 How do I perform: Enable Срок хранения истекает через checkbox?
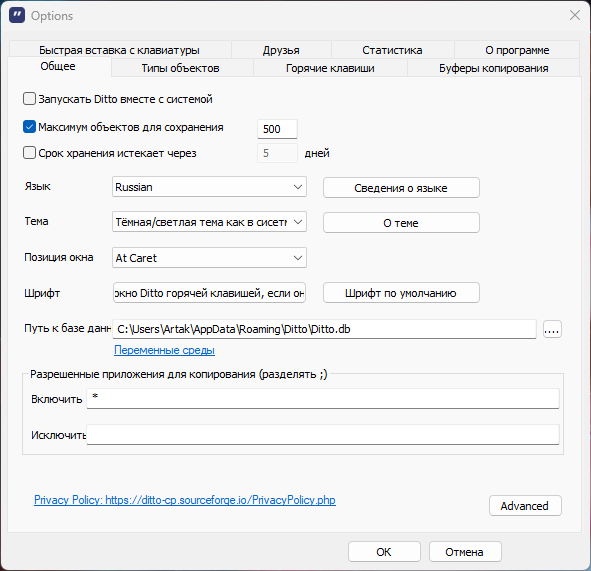click(29, 153)
